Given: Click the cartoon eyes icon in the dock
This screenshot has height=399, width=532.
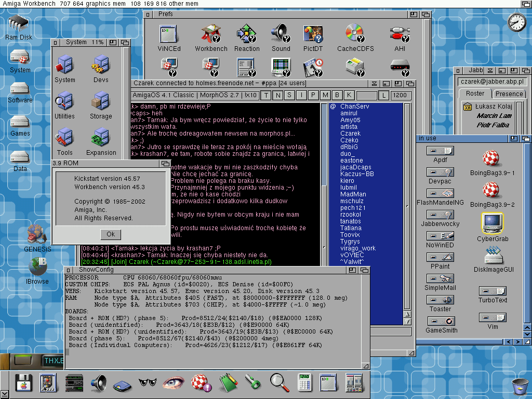Looking at the screenshot, I should tap(148, 382).
